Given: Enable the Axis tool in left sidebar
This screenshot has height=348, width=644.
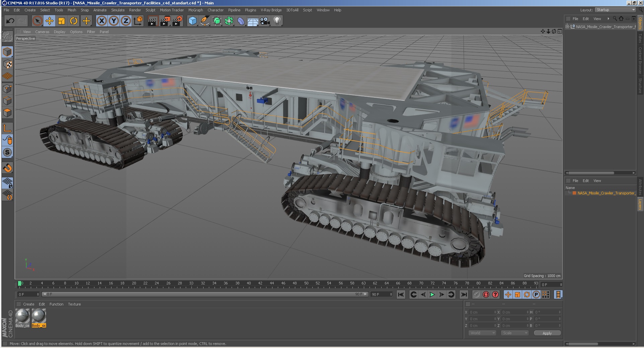Looking at the screenshot, I should tap(7, 128).
